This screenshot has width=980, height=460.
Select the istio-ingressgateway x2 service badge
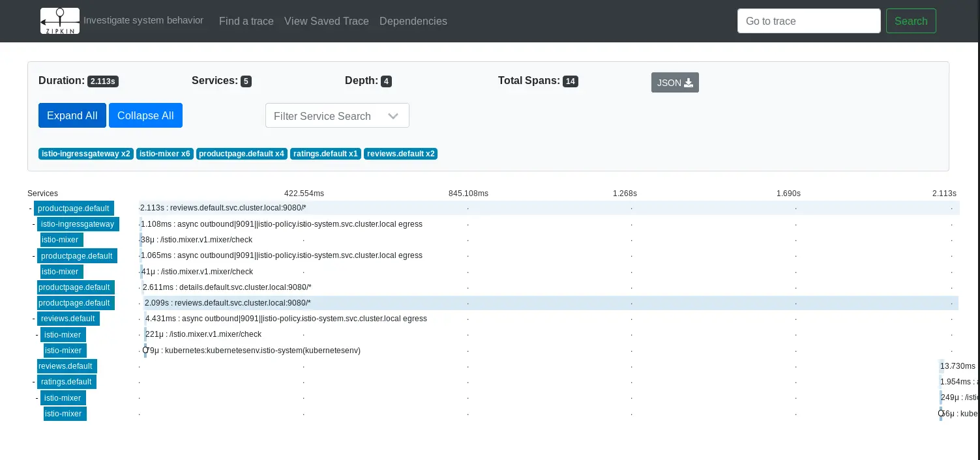pos(86,154)
